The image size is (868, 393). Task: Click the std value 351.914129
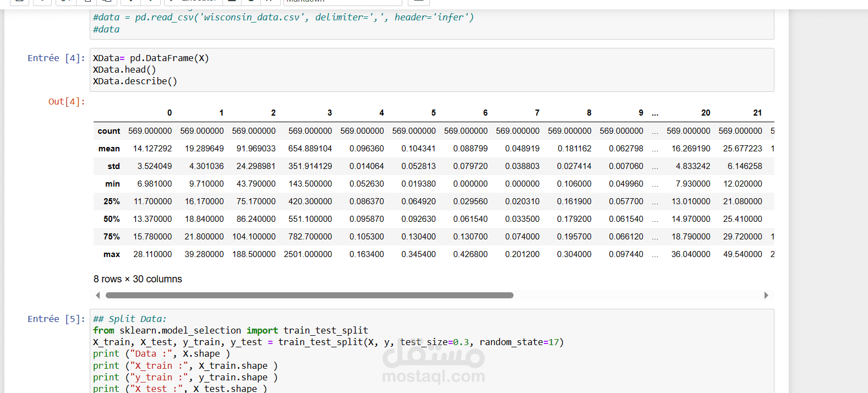tap(310, 166)
